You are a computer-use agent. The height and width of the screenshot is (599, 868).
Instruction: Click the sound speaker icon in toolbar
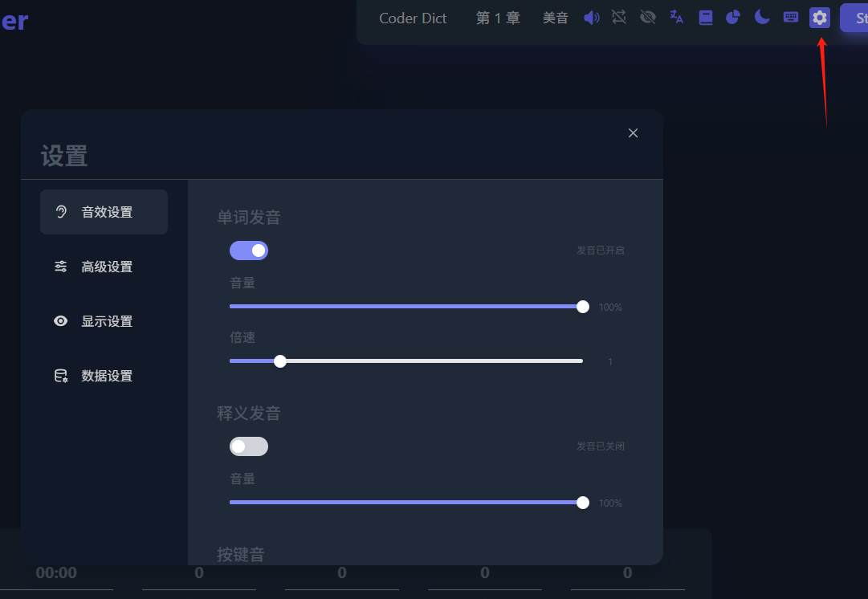[x=591, y=18]
